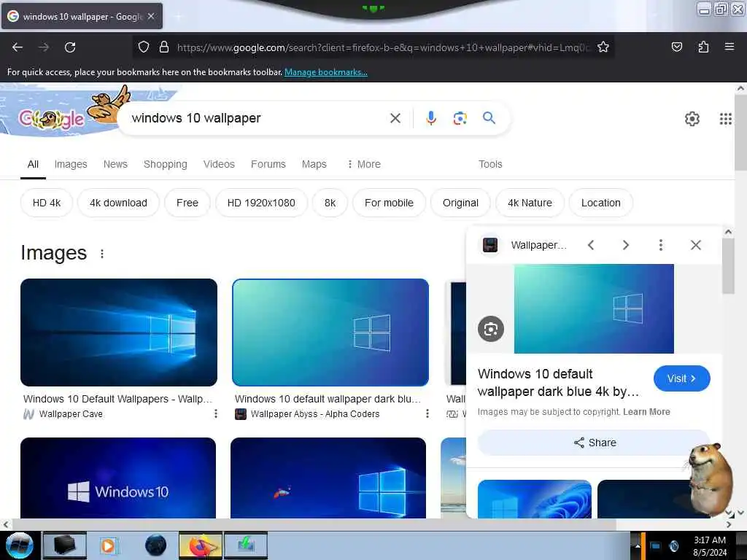Image resolution: width=747 pixels, height=560 pixels.
Task: Show next image in preview panel
Action: pos(625,245)
